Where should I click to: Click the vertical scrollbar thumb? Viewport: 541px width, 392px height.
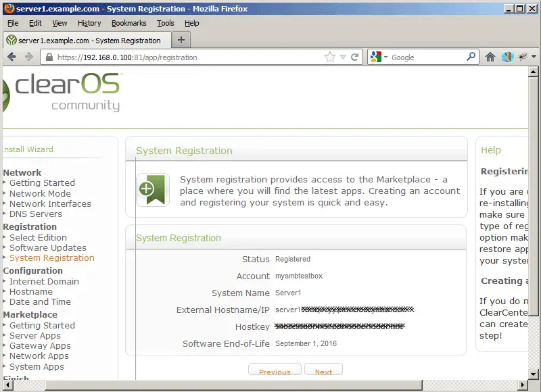click(533, 196)
